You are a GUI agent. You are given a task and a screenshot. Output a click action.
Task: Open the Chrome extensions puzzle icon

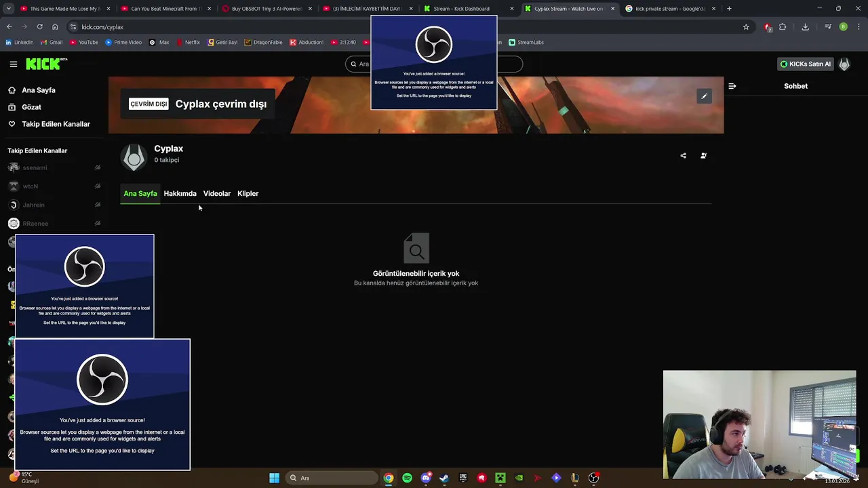[783, 27]
